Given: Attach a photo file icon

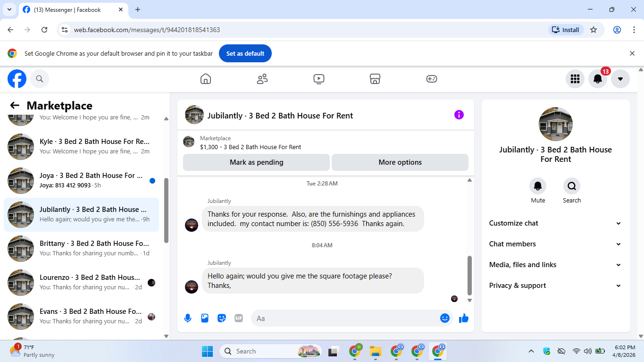Looking at the screenshot, I should 205,318.
